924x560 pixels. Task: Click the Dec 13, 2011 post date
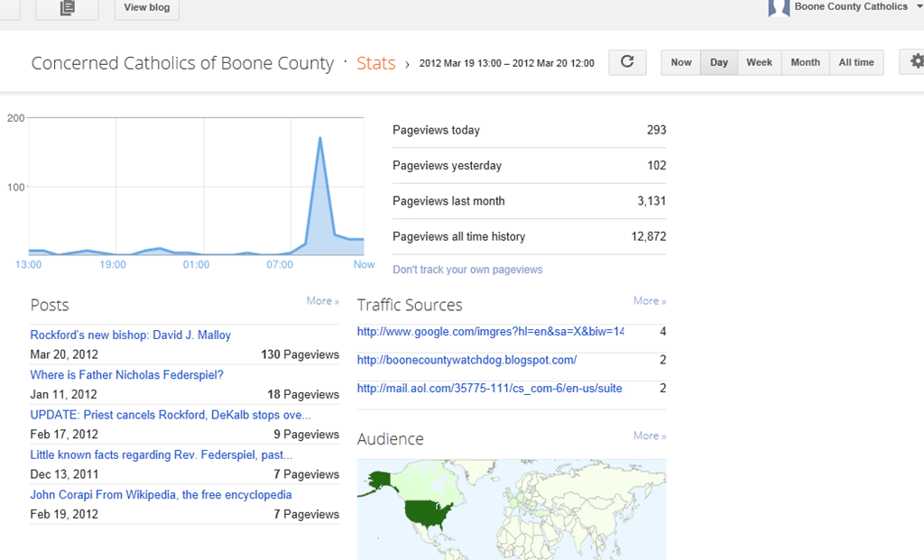pyautogui.click(x=64, y=474)
